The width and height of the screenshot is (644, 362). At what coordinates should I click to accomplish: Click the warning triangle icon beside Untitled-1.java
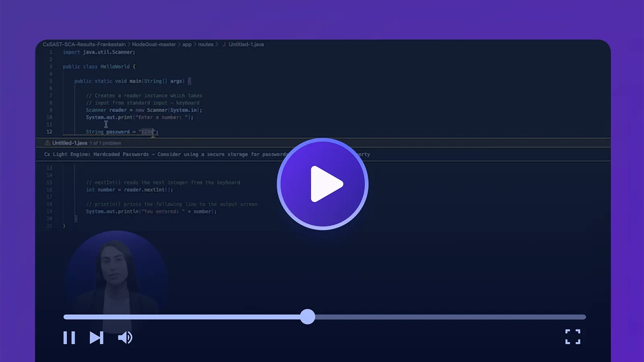pos(47,143)
